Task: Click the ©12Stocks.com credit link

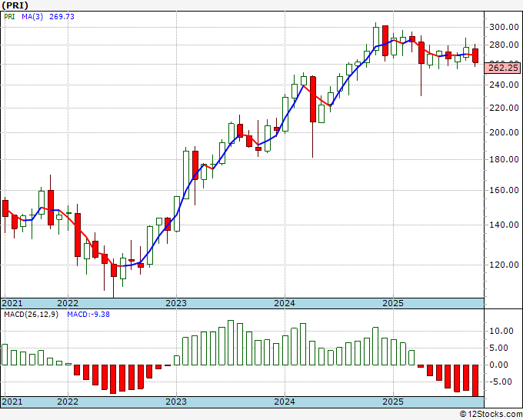Action: coord(491,415)
